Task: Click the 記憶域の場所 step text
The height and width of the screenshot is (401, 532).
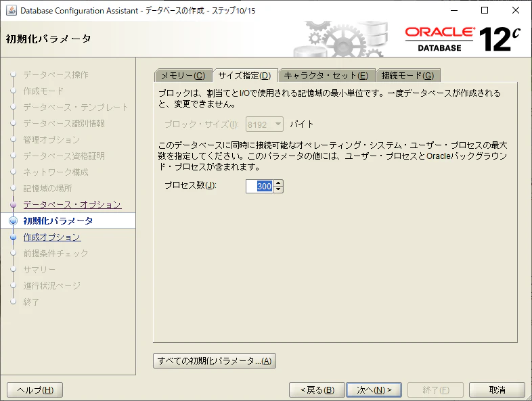Action: point(47,189)
